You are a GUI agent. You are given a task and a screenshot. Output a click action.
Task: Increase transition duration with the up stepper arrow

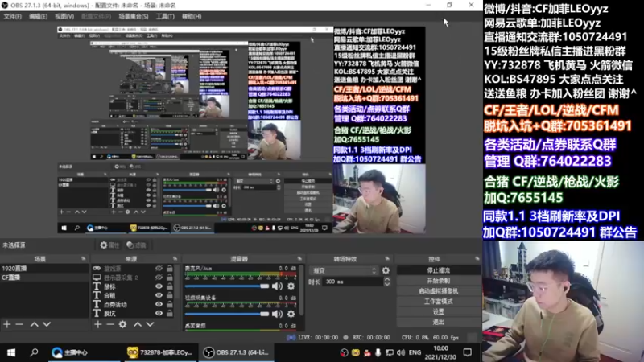coord(387,279)
